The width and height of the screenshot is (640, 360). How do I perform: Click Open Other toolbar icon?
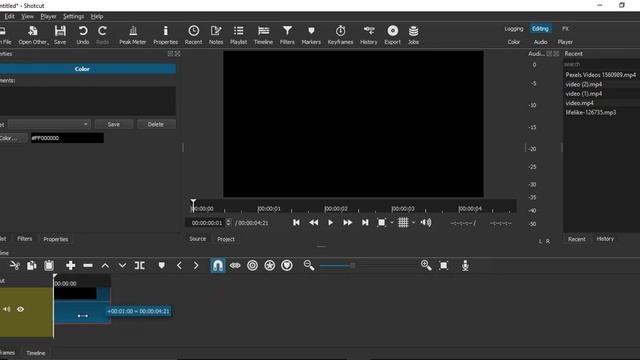[x=33, y=35]
